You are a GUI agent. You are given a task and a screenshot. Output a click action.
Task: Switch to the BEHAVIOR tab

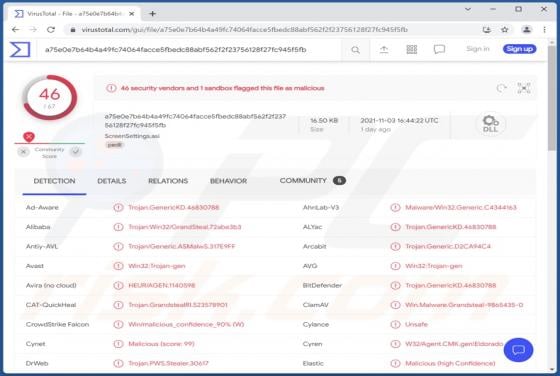(229, 181)
